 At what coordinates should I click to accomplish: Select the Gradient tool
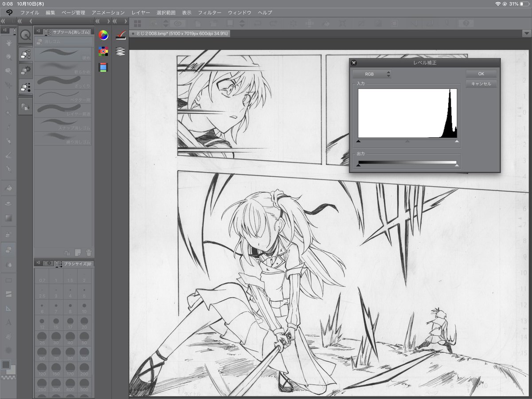pyautogui.click(x=8, y=218)
